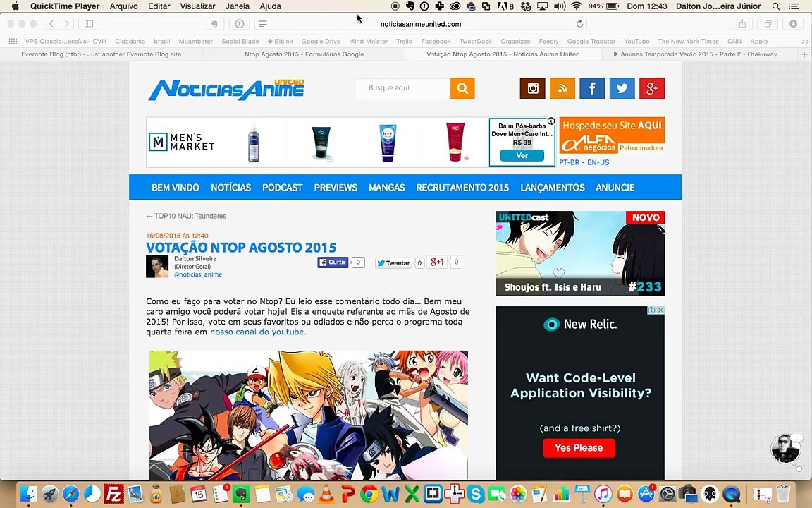Open the Apple menu
The width and height of the screenshot is (812, 508).
16,6
